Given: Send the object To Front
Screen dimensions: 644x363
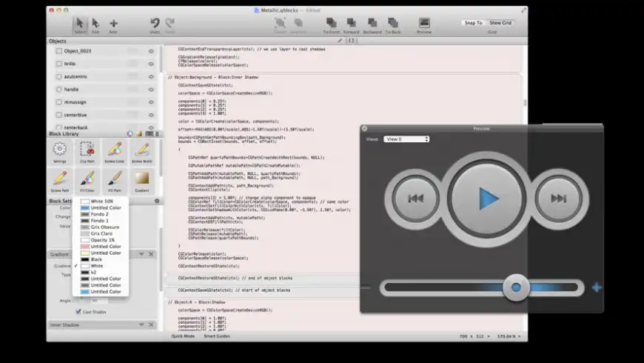Looking at the screenshot, I should click(x=331, y=24).
